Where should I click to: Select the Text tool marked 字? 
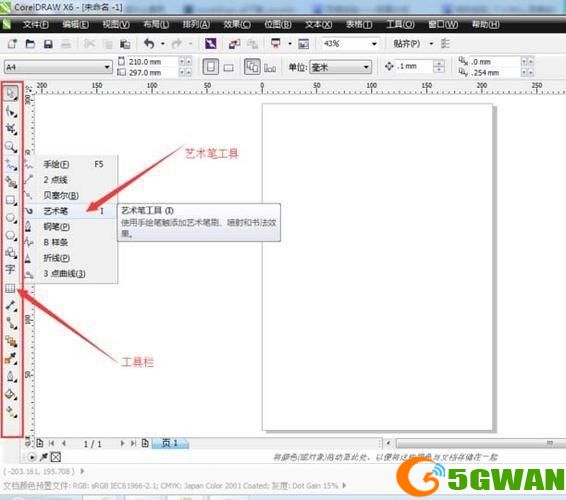click(10, 269)
